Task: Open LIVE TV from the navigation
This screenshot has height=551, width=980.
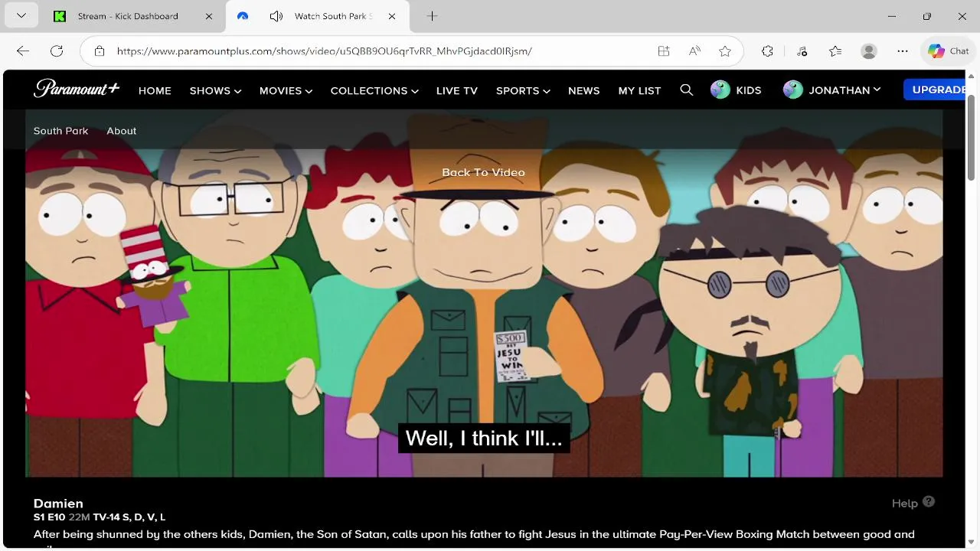Action: pyautogui.click(x=457, y=90)
